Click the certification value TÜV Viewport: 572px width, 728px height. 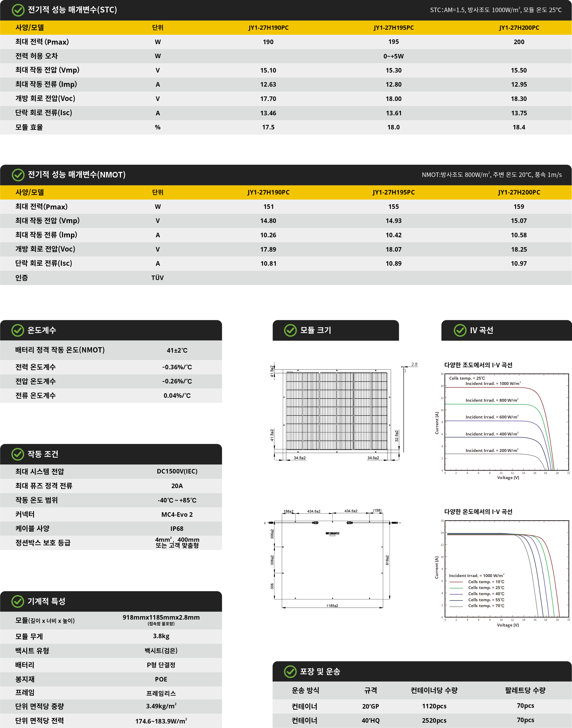(157, 278)
